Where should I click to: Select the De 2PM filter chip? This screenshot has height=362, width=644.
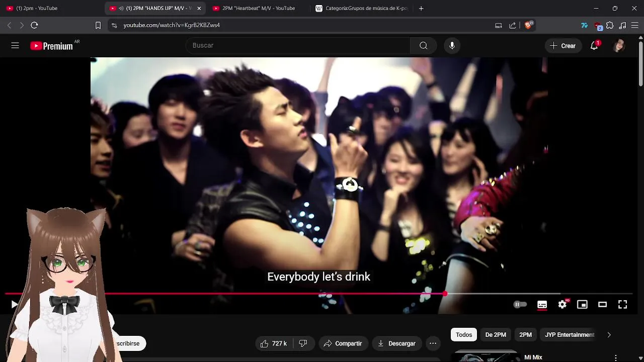point(496,335)
